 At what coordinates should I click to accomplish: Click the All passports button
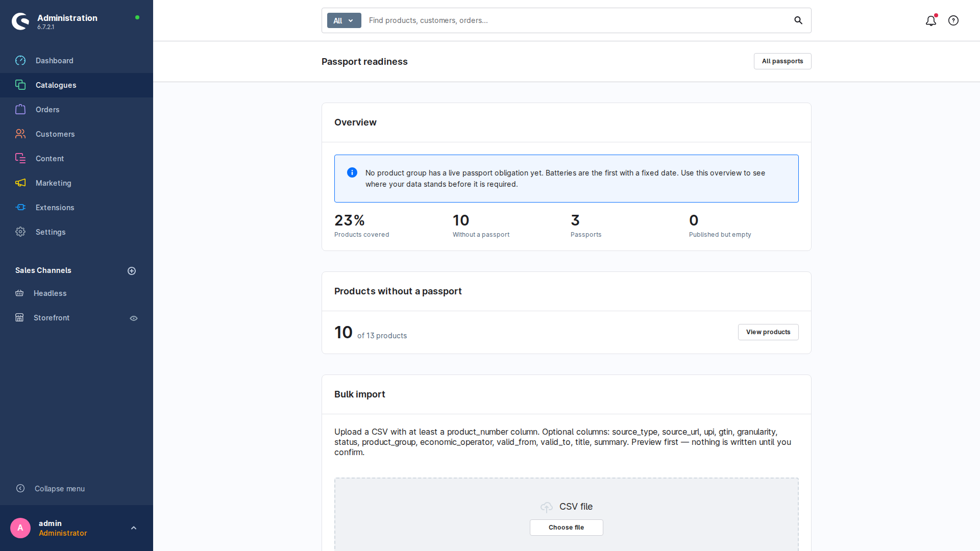click(782, 61)
